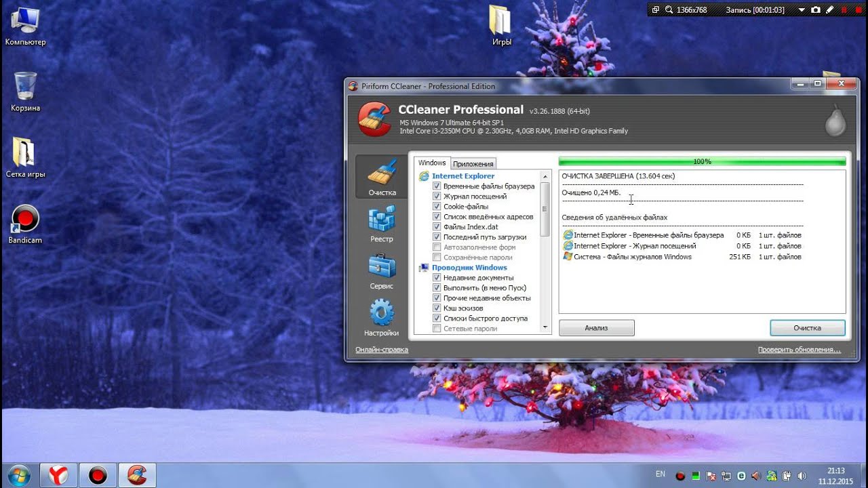The image size is (868, 488).
Task: Select Internet Explorer - Временные файлы браузера result row
Action: coord(682,235)
